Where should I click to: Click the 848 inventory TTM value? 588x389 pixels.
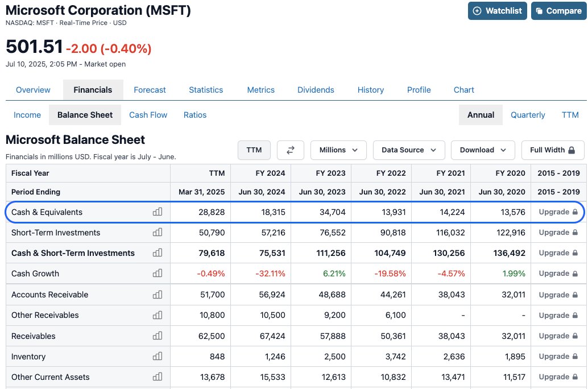pos(217,357)
